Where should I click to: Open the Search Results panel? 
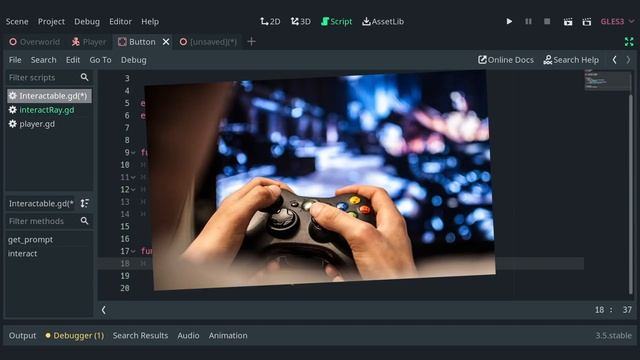coord(140,336)
